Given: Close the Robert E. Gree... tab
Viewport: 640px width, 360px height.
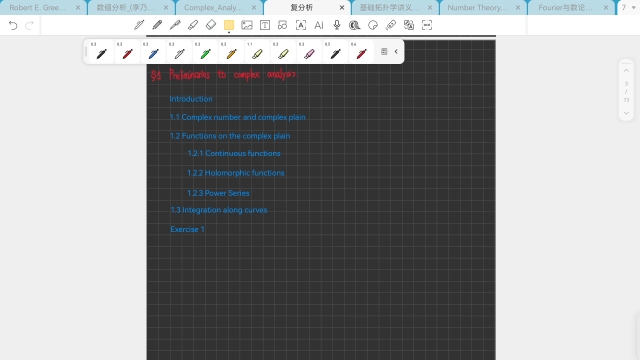Looking at the screenshot, I should 78,7.
